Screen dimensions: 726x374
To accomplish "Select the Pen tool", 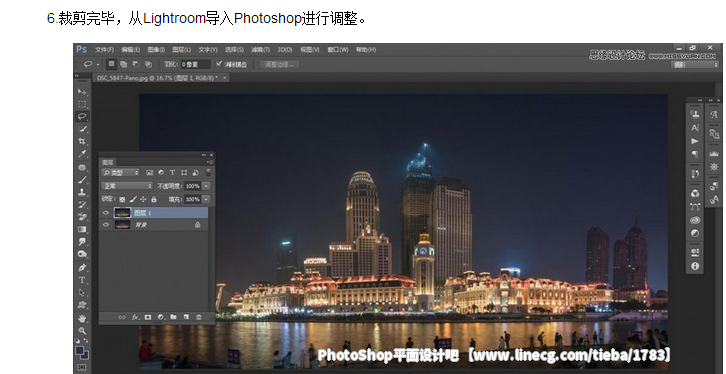I will click(82, 268).
